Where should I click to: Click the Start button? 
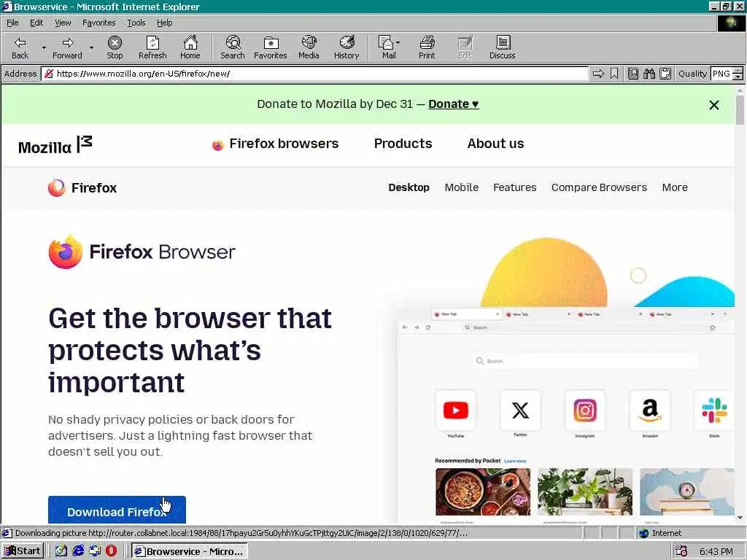point(23,551)
